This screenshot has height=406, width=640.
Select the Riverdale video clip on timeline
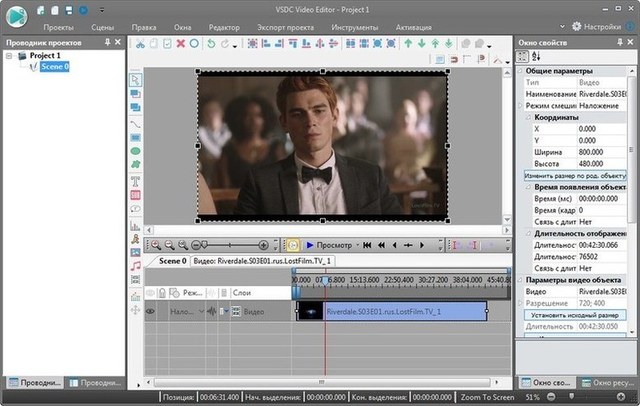tap(400, 312)
